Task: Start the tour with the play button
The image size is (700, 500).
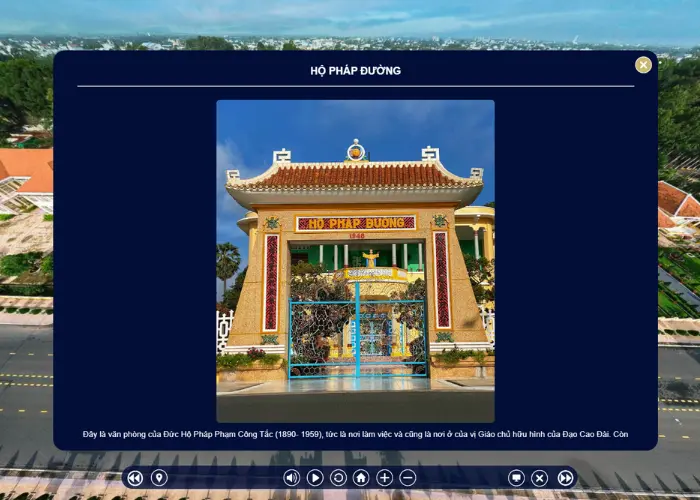Action: pyautogui.click(x=315, y=478)
